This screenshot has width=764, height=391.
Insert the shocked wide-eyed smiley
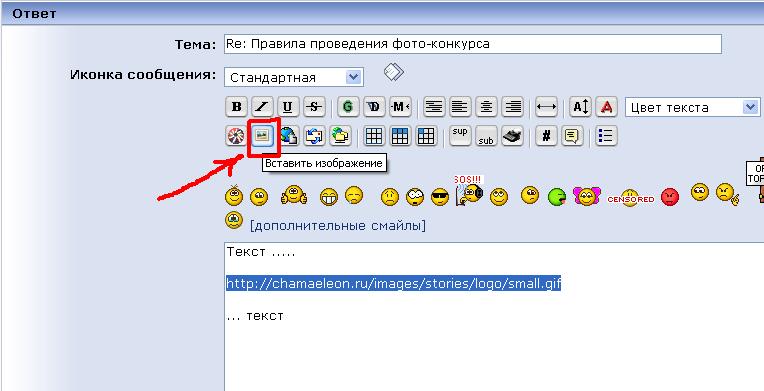(x=415, y=196)
